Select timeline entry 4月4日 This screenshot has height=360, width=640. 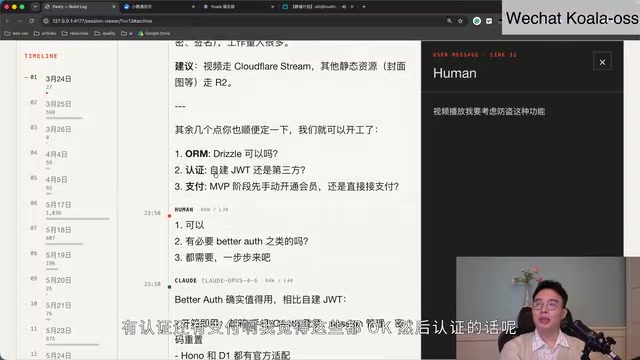click(56, 154)
